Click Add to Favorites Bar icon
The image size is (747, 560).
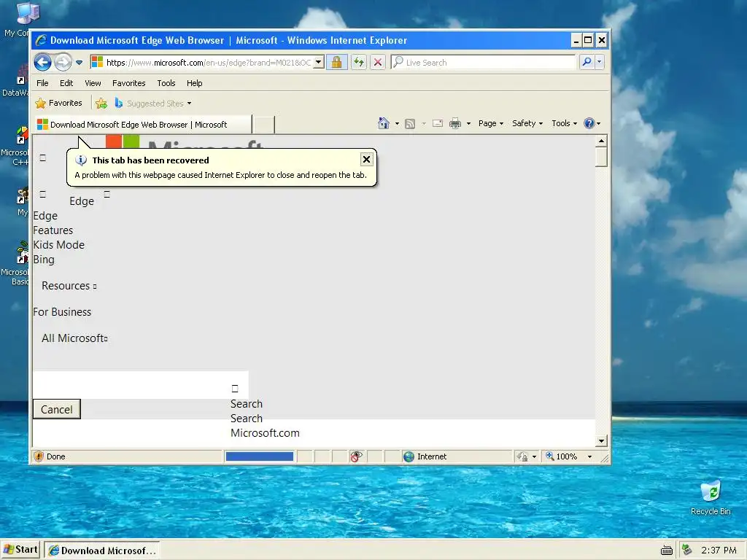click(x=101, y=103)
